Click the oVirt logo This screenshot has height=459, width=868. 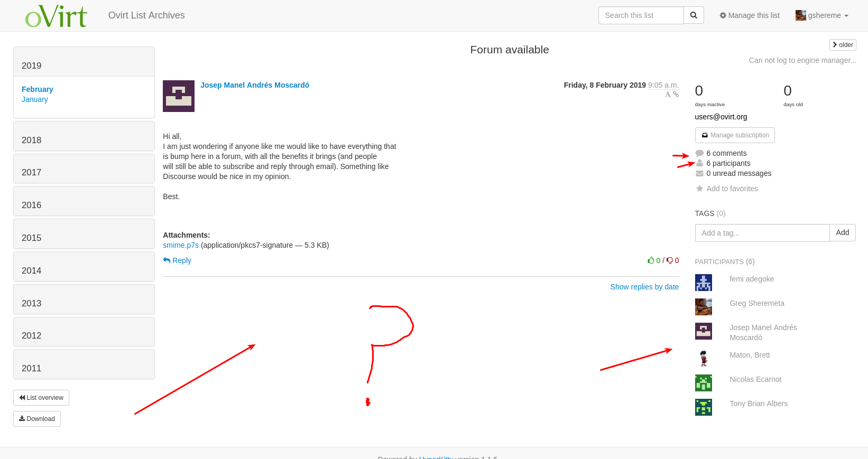tap(56, 16)
